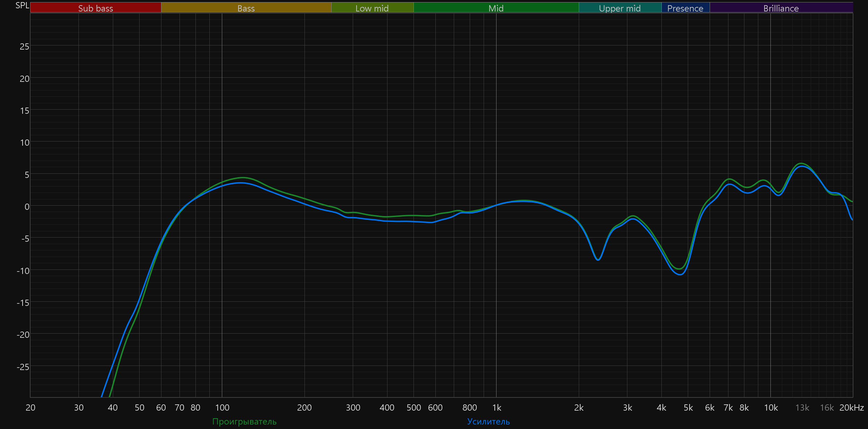868x429 pixels.
Task: Toggle the green Проигрыватель legend entry
Action: (x=244, y=421)
